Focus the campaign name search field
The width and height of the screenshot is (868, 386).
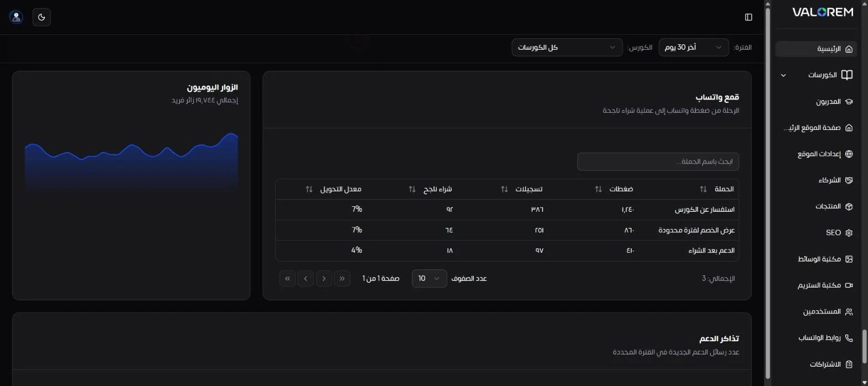[x=658, y=161]
